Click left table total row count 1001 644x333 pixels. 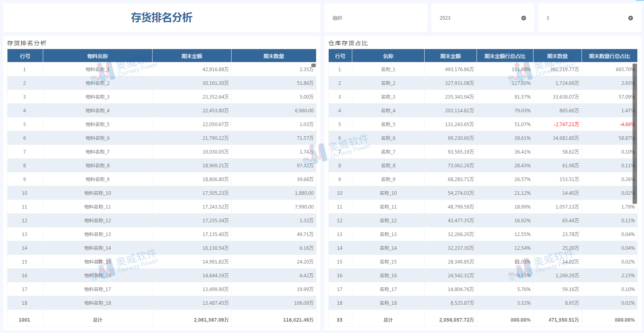pos(24,320)
